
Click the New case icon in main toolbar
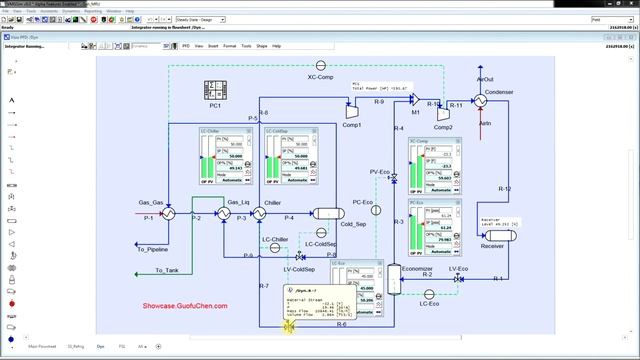click(4, 20)
